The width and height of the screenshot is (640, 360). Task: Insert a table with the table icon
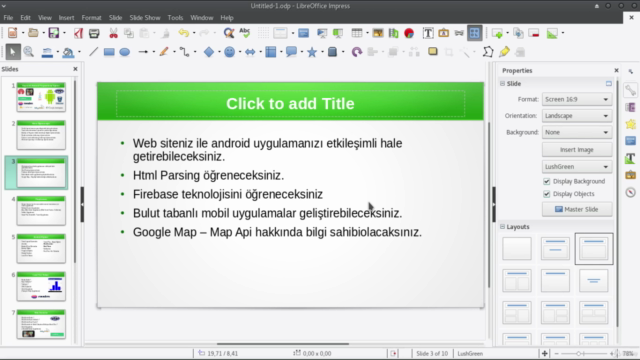click(356, 33)
